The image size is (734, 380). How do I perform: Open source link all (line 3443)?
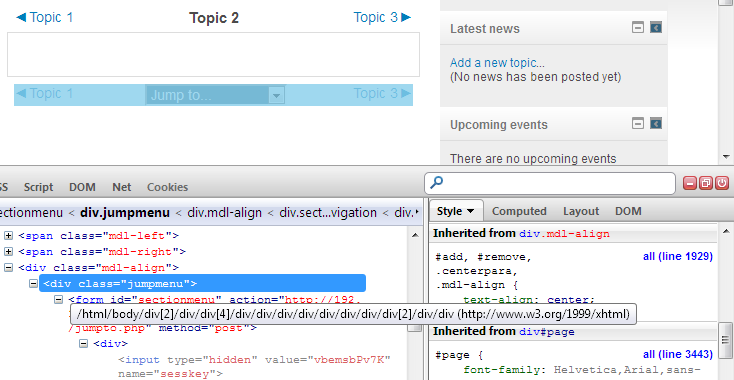(678, 354)
